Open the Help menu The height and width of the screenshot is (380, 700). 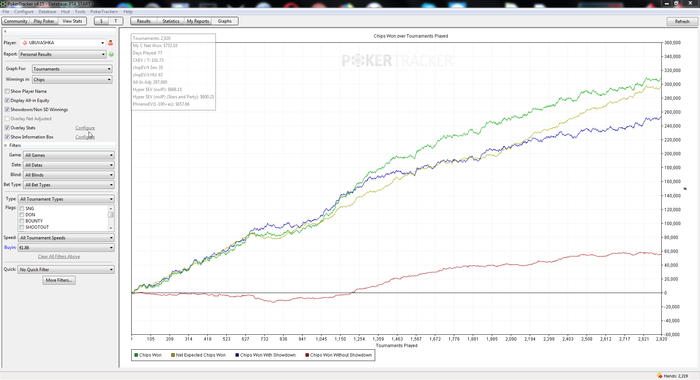pyautogui.click(x=128, y=12)
